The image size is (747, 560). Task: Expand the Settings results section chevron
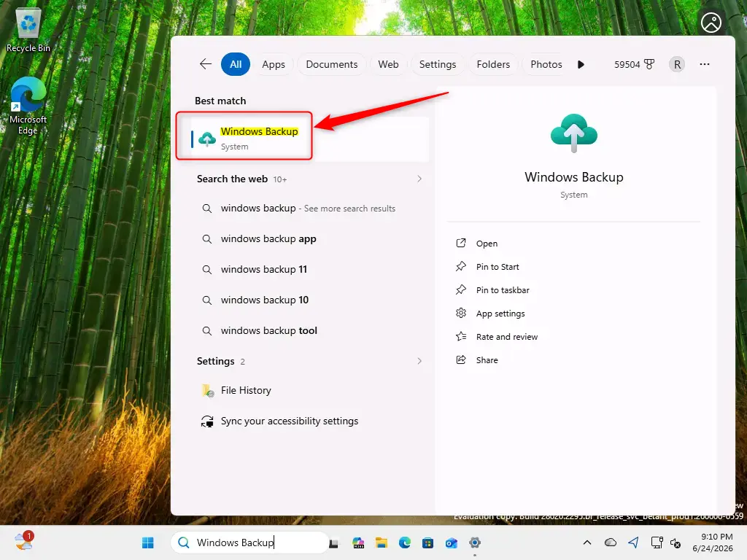click(419, 361)
